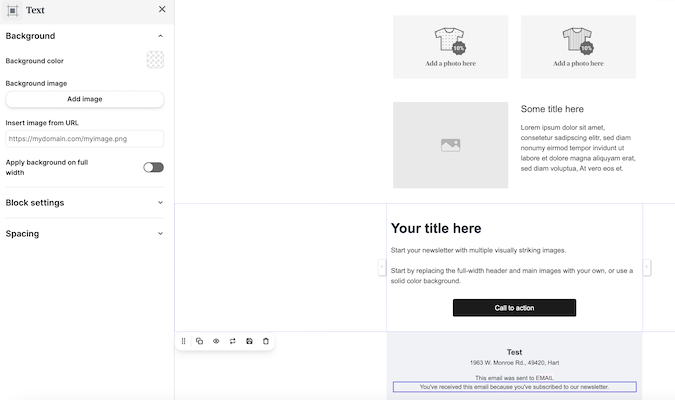The width and height of the screenshot is (675, 400).
Task: Click the Insert image from URL field
Action: click(x=85, y=139)
